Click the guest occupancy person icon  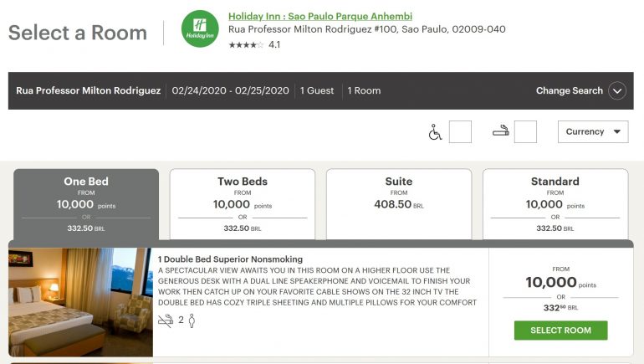point(192,320)
